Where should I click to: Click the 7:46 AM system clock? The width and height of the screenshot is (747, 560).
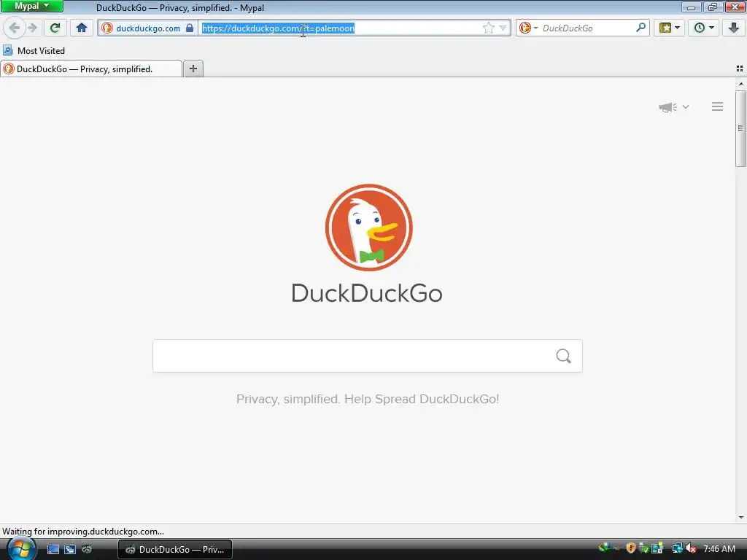click(x=719, y=548)
